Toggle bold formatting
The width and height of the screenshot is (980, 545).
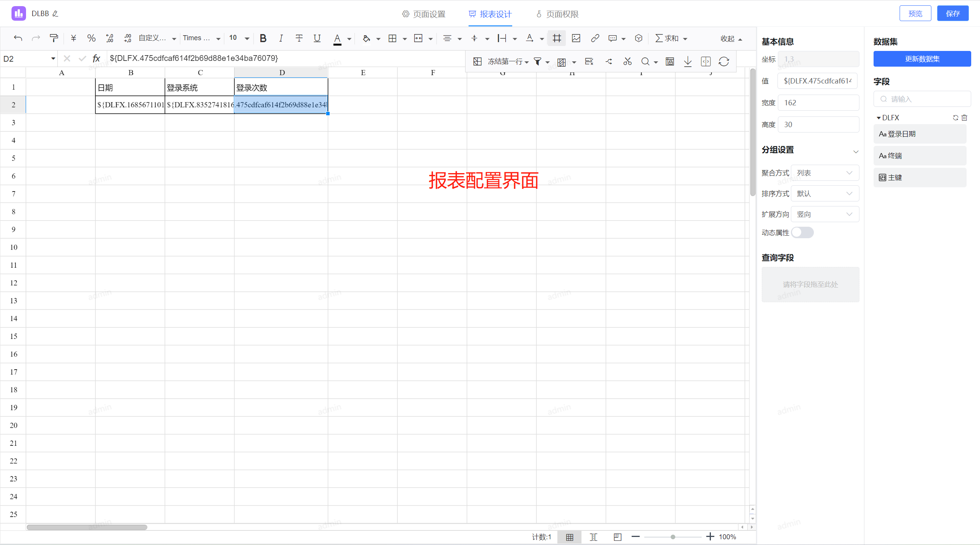pos(263,38)
